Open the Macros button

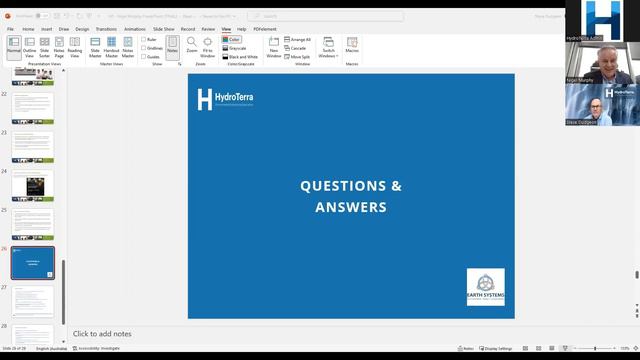click(x=352, y=45)
